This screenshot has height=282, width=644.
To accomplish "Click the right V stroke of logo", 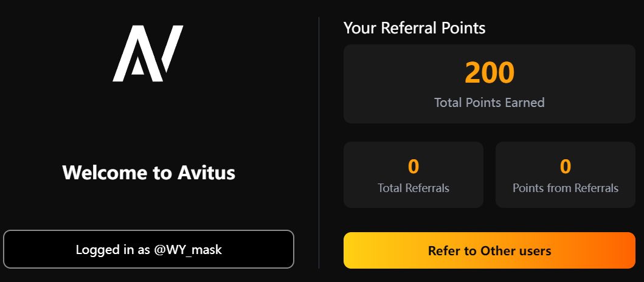I will [x=172, y=47].
